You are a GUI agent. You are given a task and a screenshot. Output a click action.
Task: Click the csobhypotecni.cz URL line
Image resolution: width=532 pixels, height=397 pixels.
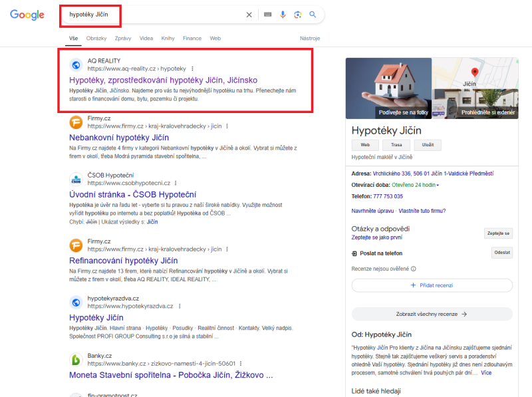[x=129, y=184]
